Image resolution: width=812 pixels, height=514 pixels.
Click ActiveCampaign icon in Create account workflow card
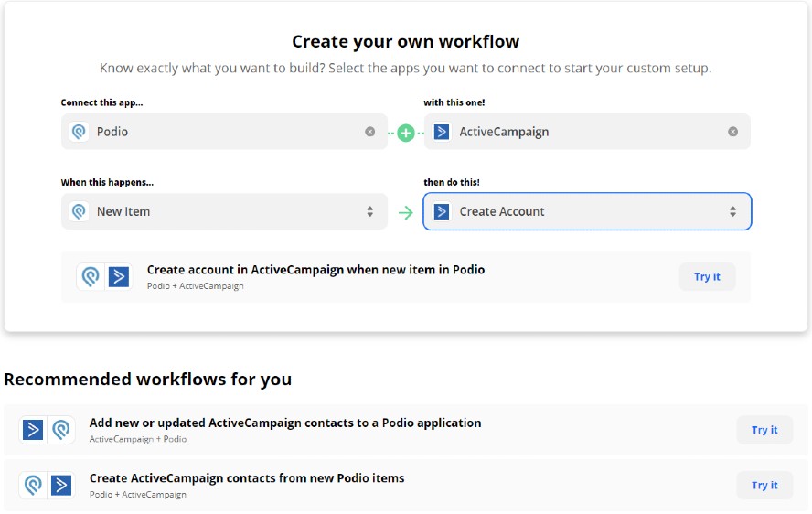119,277
